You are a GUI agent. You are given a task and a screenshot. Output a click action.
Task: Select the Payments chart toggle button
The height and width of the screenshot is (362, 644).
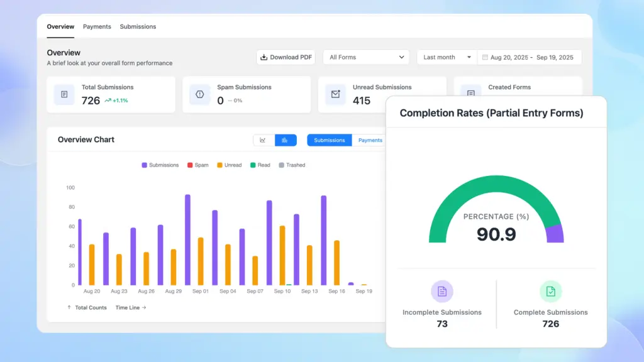(x=370, y=140)
